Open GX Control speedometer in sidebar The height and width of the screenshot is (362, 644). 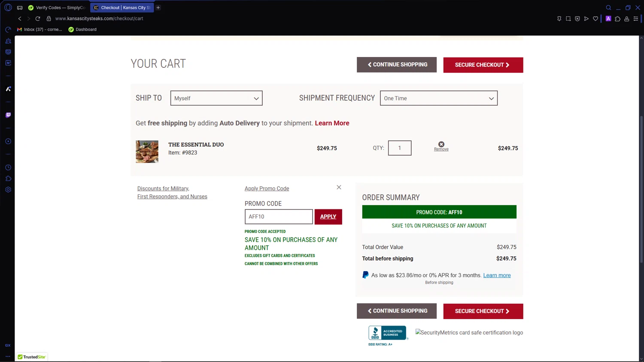[x=8, y=30]
